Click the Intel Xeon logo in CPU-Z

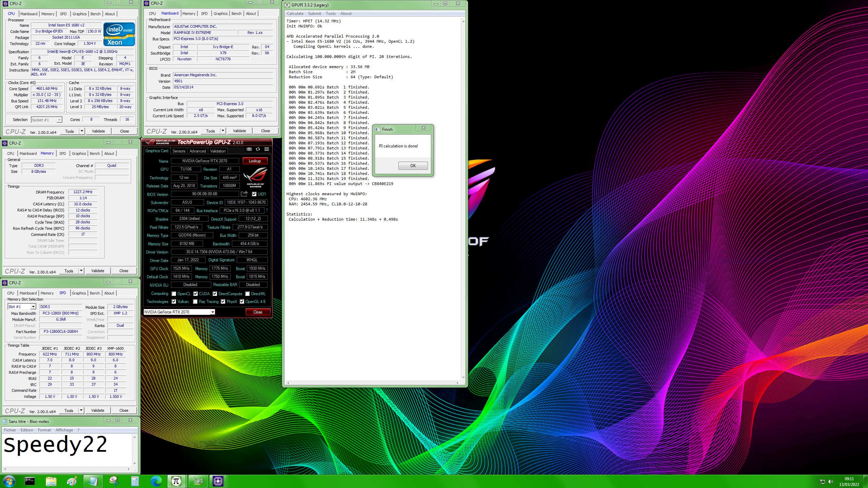(x=119, y=34)
